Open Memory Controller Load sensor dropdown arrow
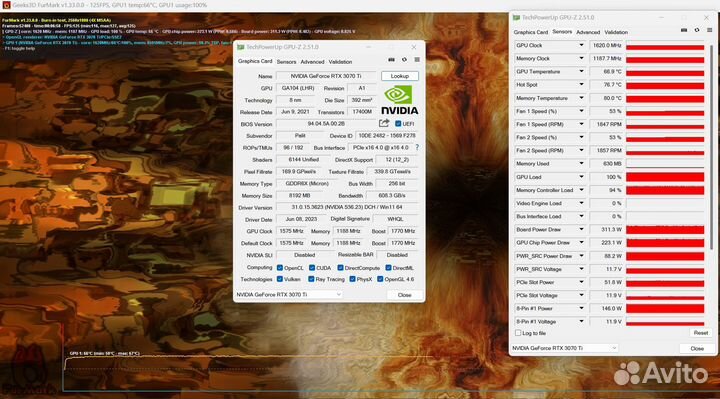 click(x=581, y=190)
